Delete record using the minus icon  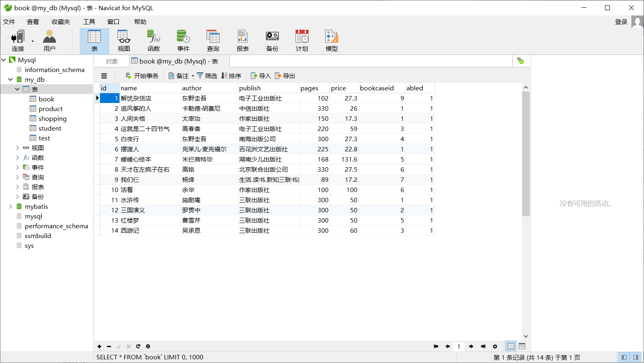109,346
